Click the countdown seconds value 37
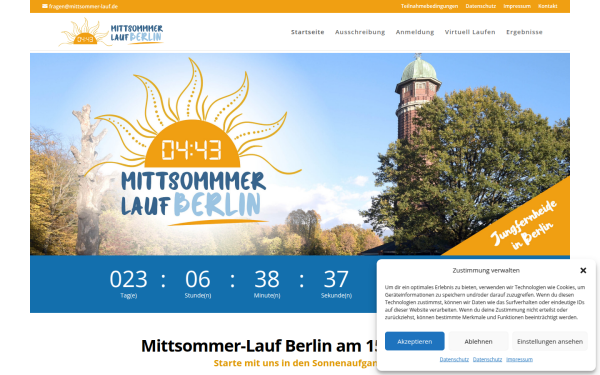 click(336, 279)
